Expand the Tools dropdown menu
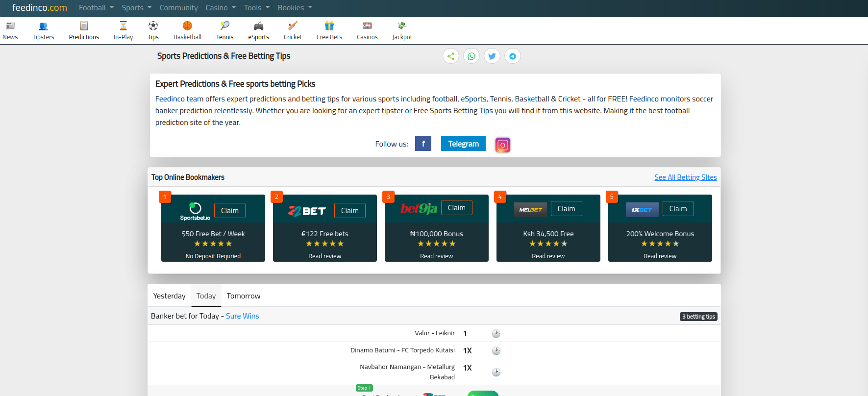The width and height of the screenshot is (868, 396). pos(257,8)
